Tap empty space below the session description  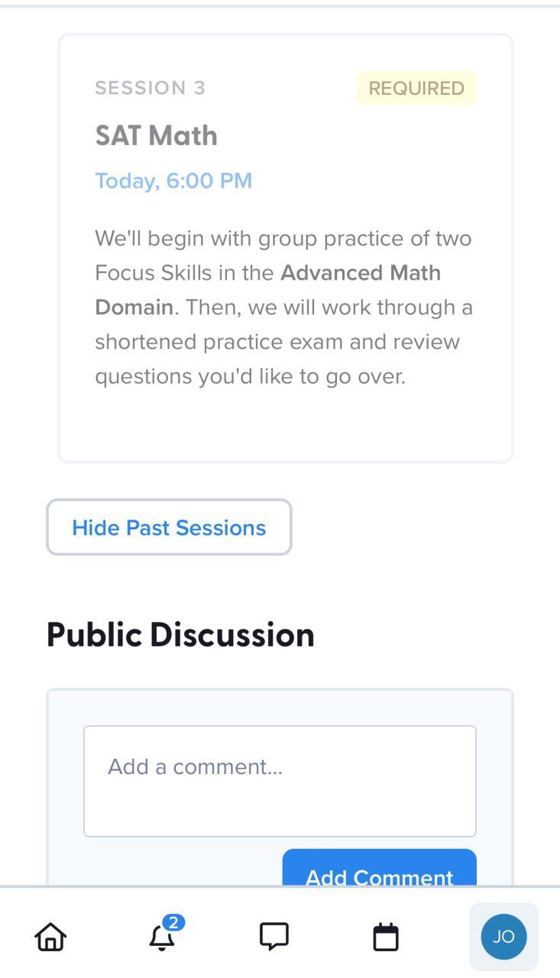click(285, 425)
